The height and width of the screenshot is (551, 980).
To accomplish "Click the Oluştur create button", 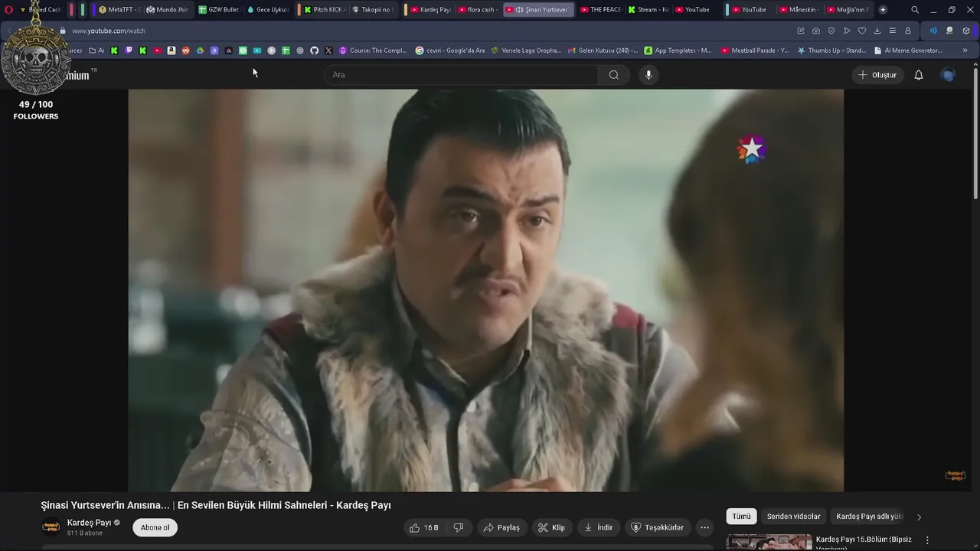I will 877,75.
